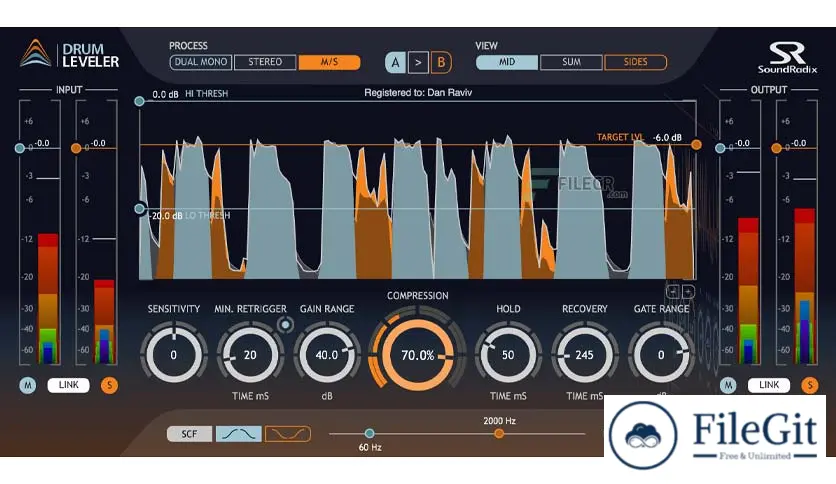Click the -6.0 dB target level value
Viewport: 836px width, 484px height.
[x=668, y=137]
